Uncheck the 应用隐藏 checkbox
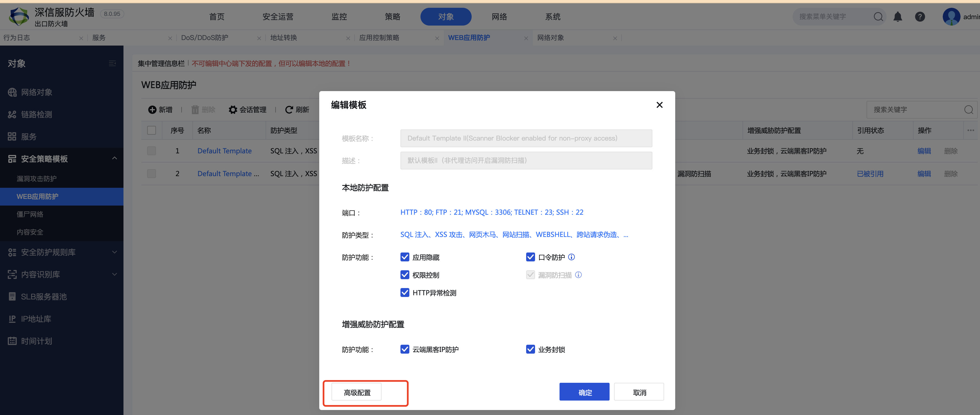 (x=405, y=257)
